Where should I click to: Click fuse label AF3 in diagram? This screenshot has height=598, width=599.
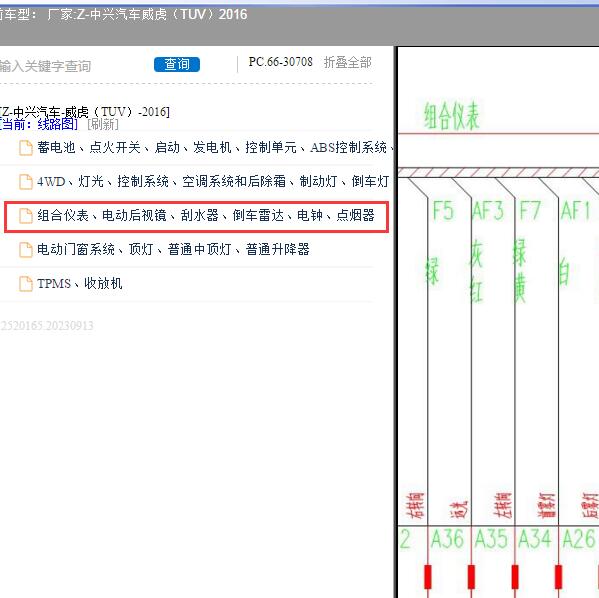[488, 211]
